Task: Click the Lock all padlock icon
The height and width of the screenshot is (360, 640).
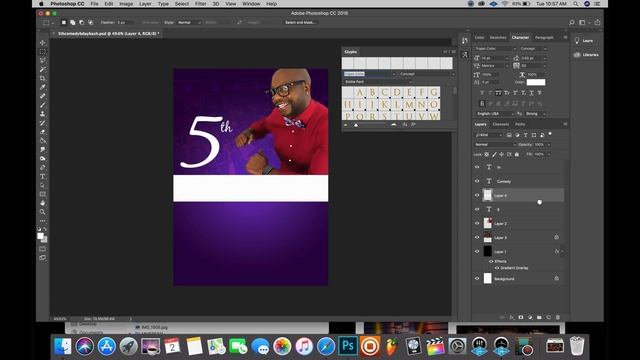Action: 517,154
